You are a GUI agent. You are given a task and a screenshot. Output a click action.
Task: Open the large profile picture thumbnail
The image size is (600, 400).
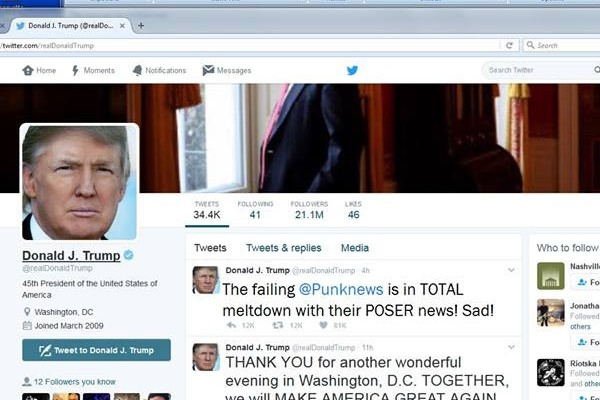(80, 182)
